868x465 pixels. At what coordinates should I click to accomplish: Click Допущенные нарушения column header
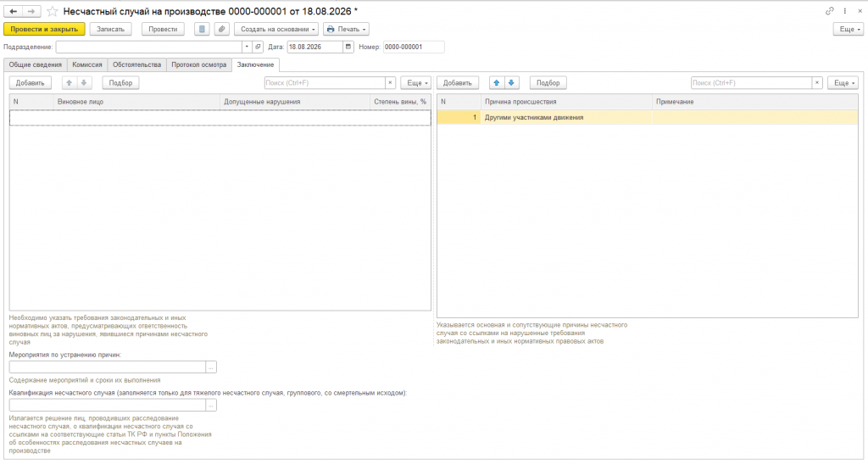click(x=295, y=102)
